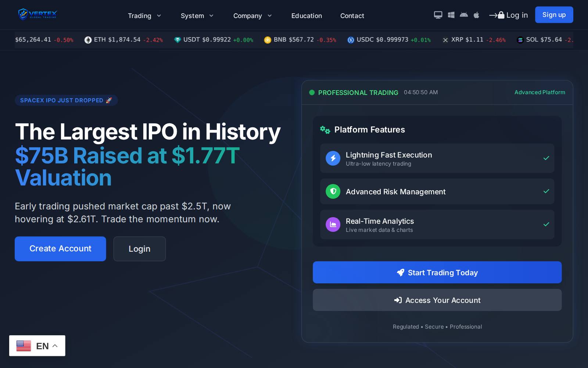Click the 'Ultra-low latency trading' subtitle
588x368 pixels.
[x=378, y=164]
